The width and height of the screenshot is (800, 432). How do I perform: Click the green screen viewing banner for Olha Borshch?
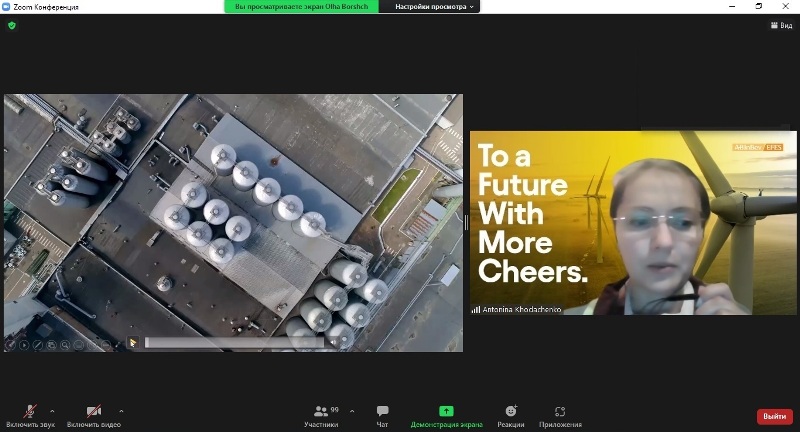(302, 7)
